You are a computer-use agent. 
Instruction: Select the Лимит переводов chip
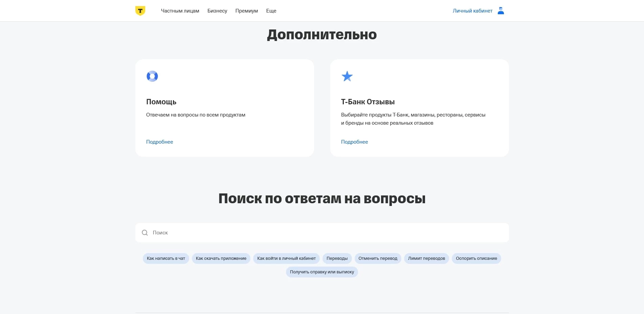[426, 258]
